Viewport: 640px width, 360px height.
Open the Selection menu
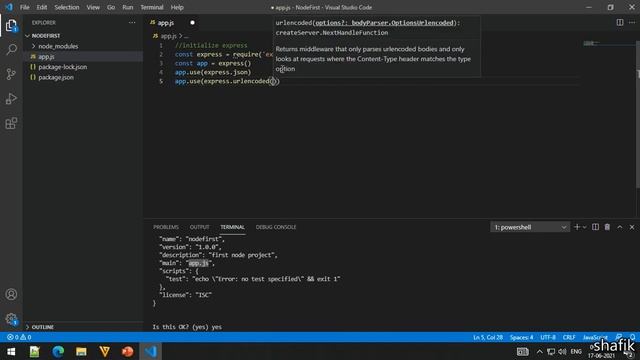coord(67,7)
